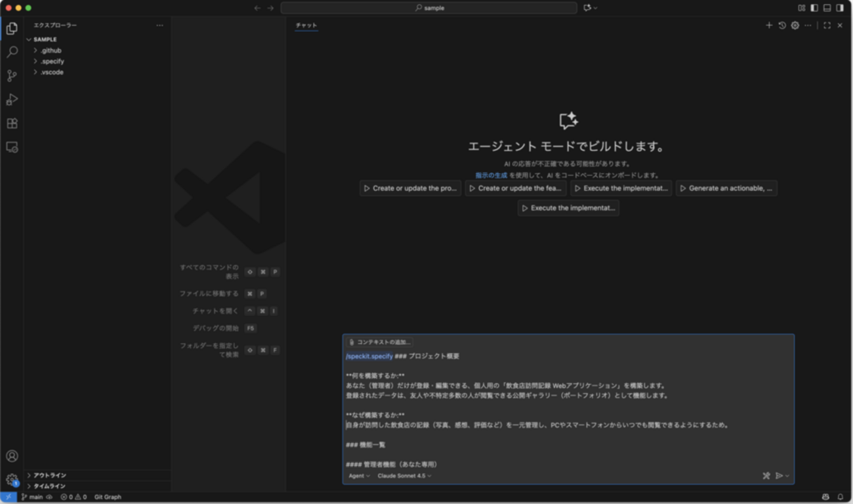The height and width of the screenshot is (504, 853).
Task: Switch to the チャット tab
Action: [x=306, y=25]
